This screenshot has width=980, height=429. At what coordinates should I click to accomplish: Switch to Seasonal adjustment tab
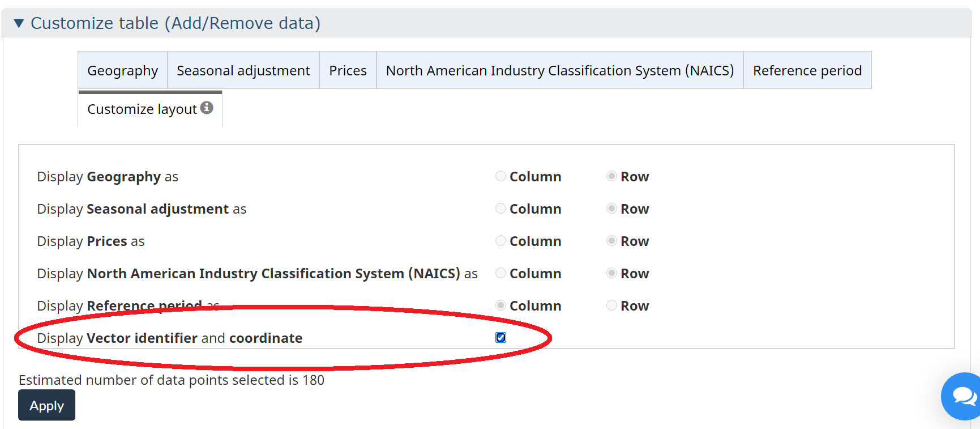pos(243,71)
